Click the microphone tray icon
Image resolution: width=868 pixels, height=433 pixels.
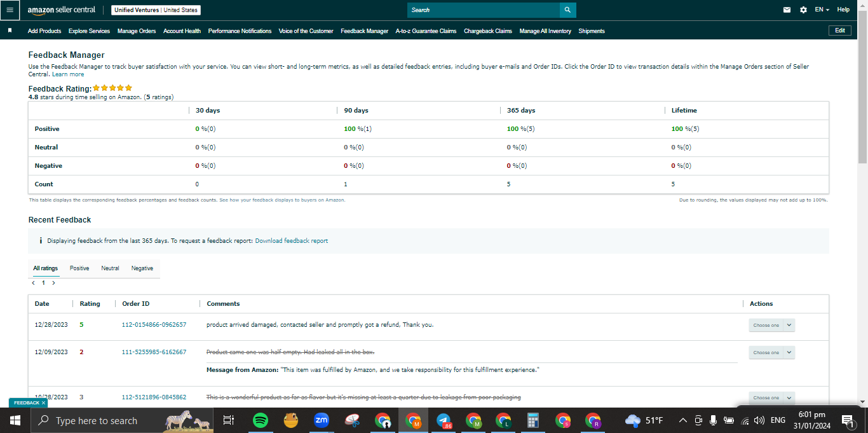714,420
